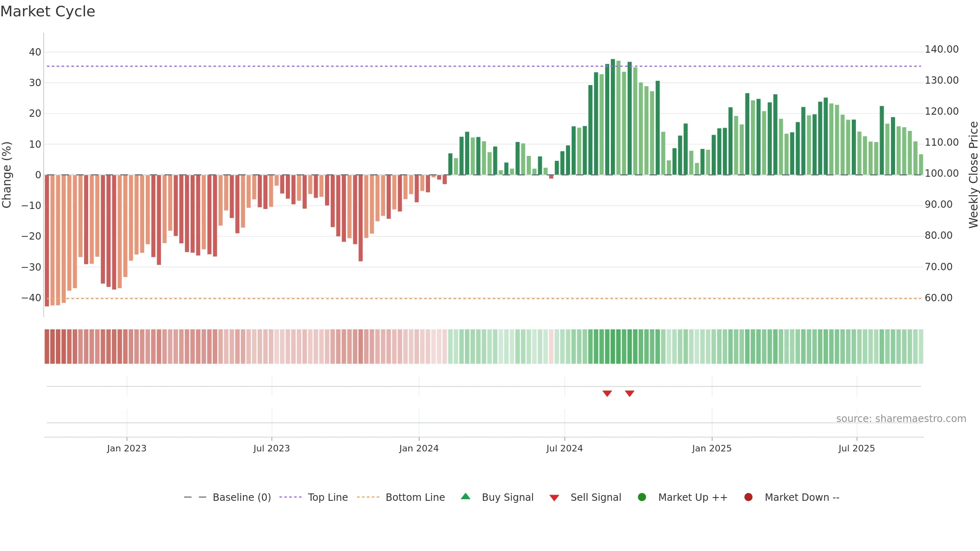Click the Jul 2023 axis label
Viewport: 980px width, 551px height.
pyautogui.click(x=272, y=448)
